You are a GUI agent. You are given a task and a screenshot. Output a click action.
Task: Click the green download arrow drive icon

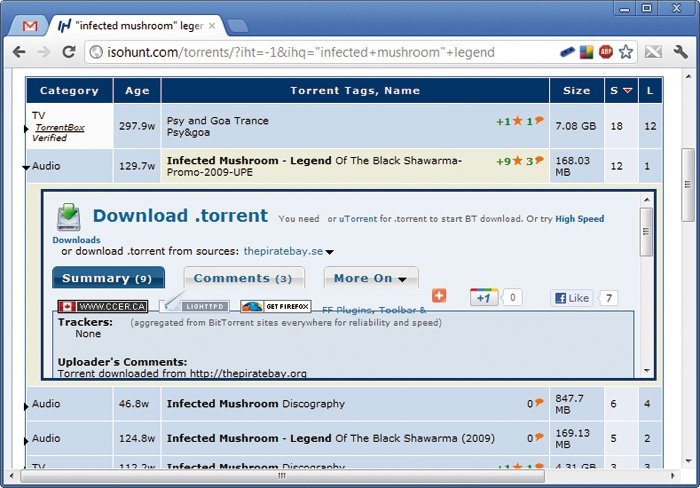69,217
